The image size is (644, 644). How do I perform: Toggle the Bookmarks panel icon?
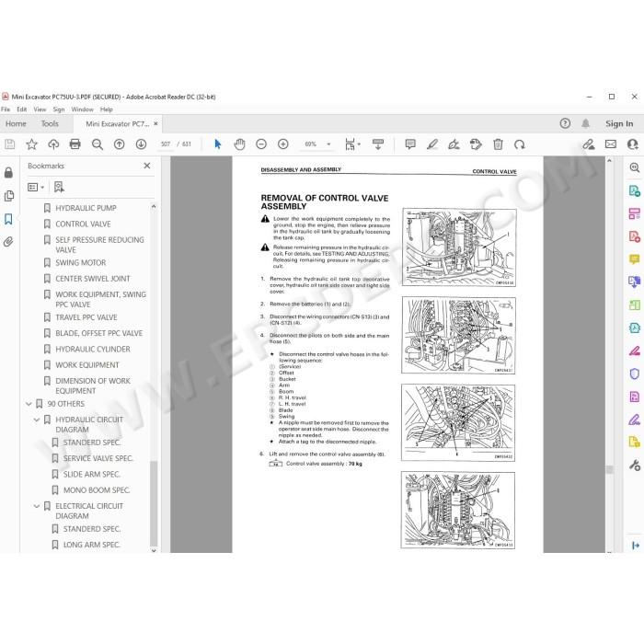[8, 219]
